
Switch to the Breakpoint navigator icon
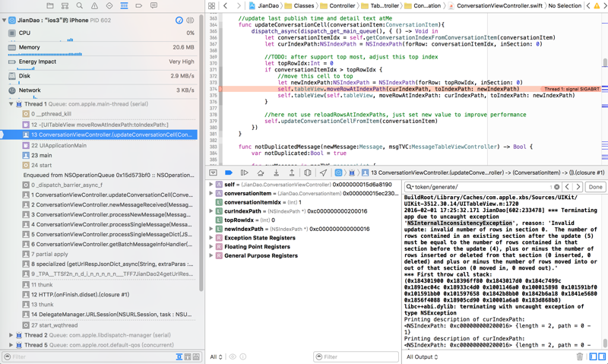point(138,5)
